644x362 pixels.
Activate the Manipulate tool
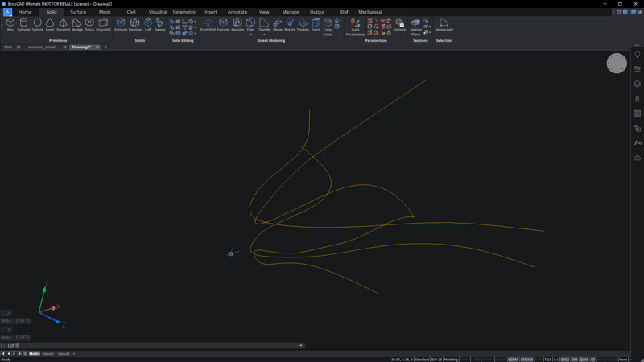[444, 25]
